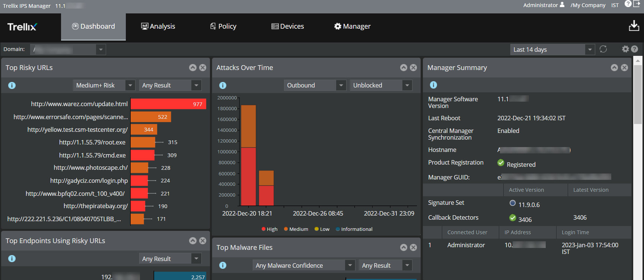The image size is (644, 280).
Task: Open the Manager tab
Action: (352, 26)
